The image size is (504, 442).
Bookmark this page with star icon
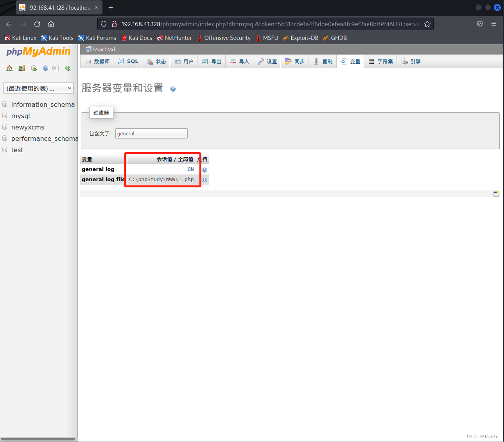click(x=427, y=24)
